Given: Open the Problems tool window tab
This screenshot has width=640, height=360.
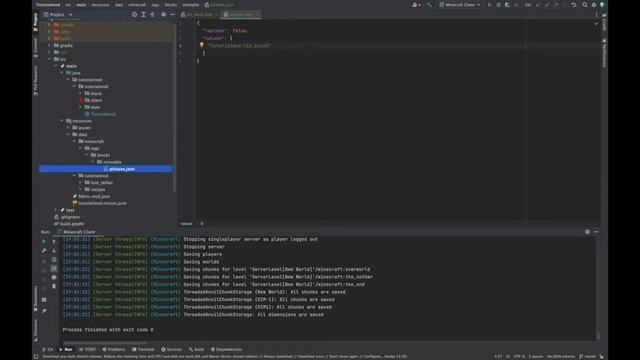Looking at the screenshot, I should [114, 349].
